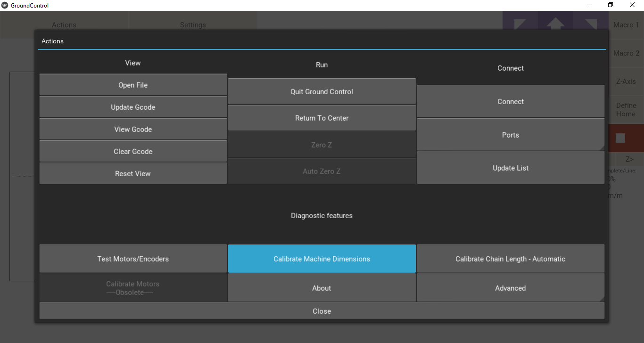Image resolution: width=644 pixels, height=343 pixels.
Task: Click the GroundControl app icon in title bar
Action: click(x=5, y=5)
